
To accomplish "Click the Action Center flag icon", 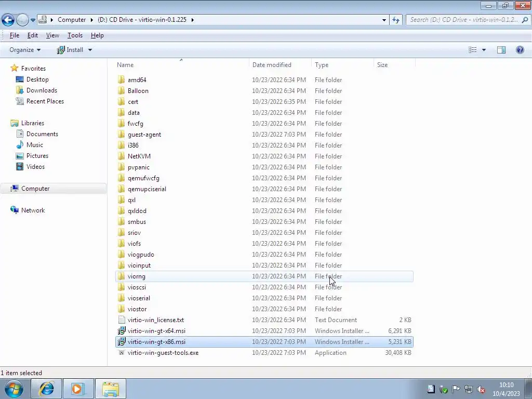I will [x=456, y=389].
